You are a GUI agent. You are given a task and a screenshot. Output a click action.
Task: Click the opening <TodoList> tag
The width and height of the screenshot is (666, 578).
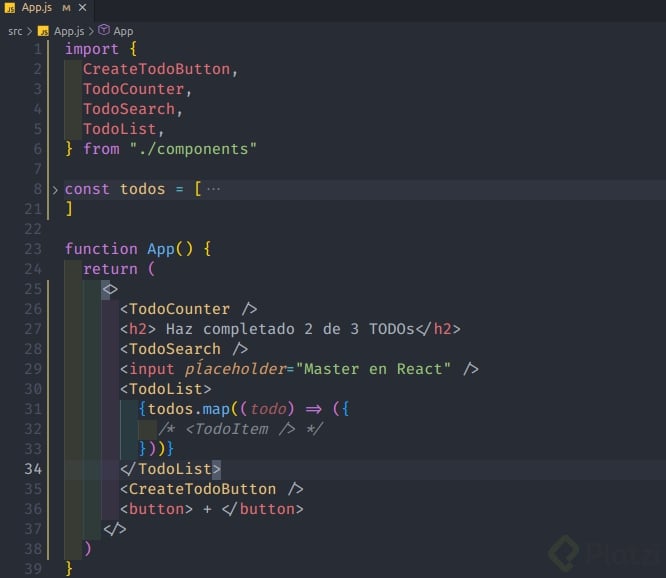click(x=166, y=389)
